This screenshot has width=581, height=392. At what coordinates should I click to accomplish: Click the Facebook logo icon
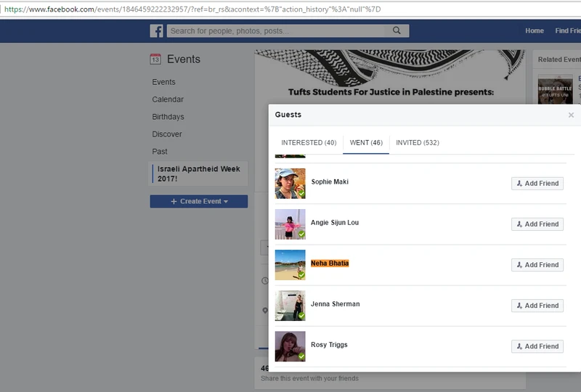[156, 30]
